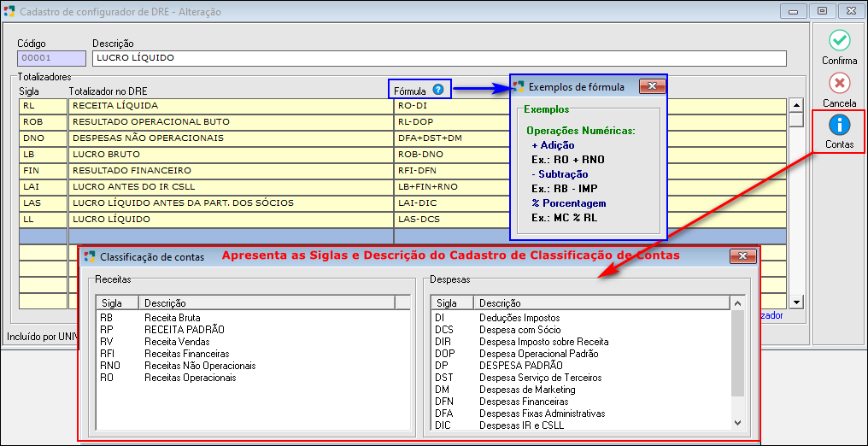Image resolution: width=868 pixels, height=446 pixels.
Task: Click Sigla column header in Receitas list
Action: coord(117,302)
